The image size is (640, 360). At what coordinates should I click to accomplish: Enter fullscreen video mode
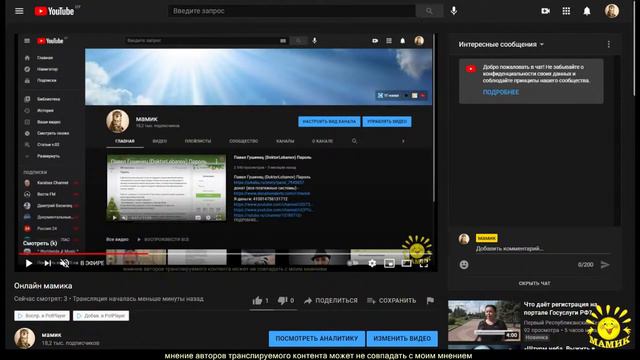(x=424, y=263)
